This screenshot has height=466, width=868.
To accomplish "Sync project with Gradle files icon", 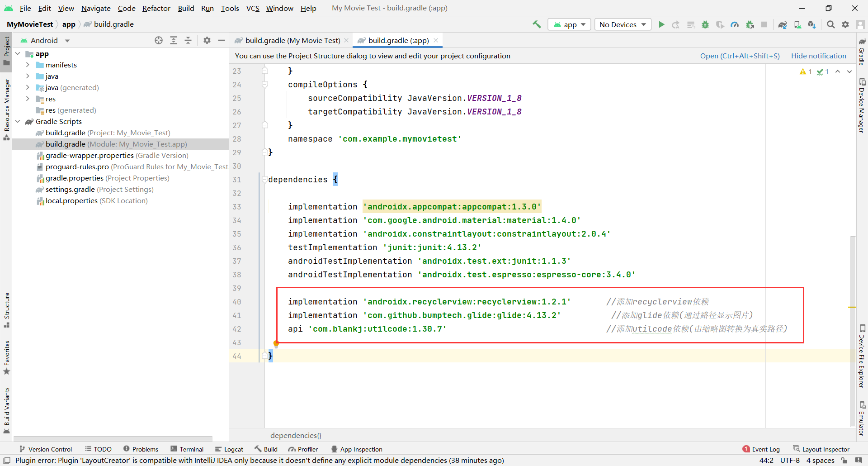I will [783, 24].
